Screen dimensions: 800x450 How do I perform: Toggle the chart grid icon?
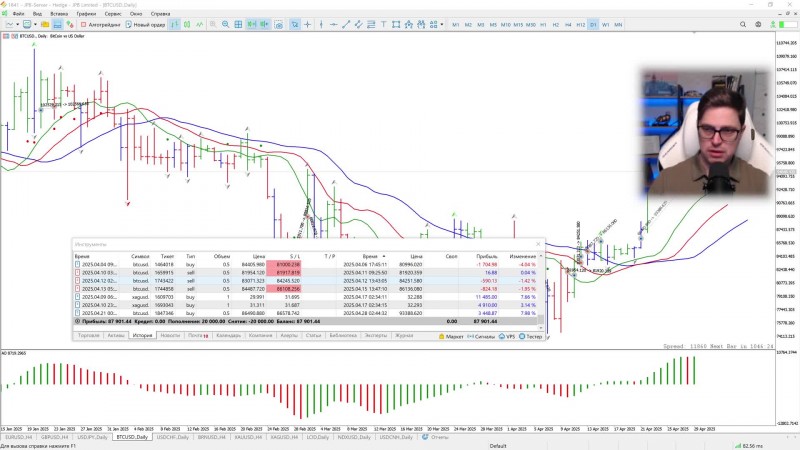coord(238,24)
